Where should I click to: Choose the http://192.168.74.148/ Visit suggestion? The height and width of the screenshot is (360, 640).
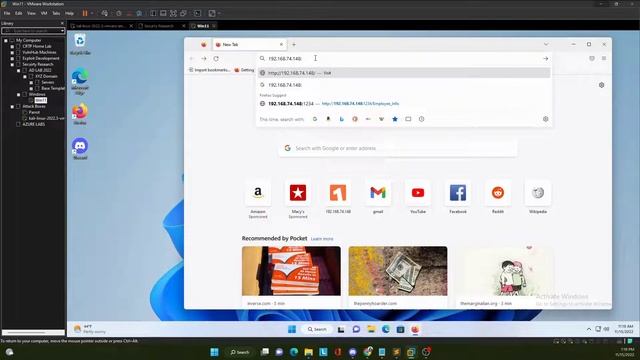404,73
